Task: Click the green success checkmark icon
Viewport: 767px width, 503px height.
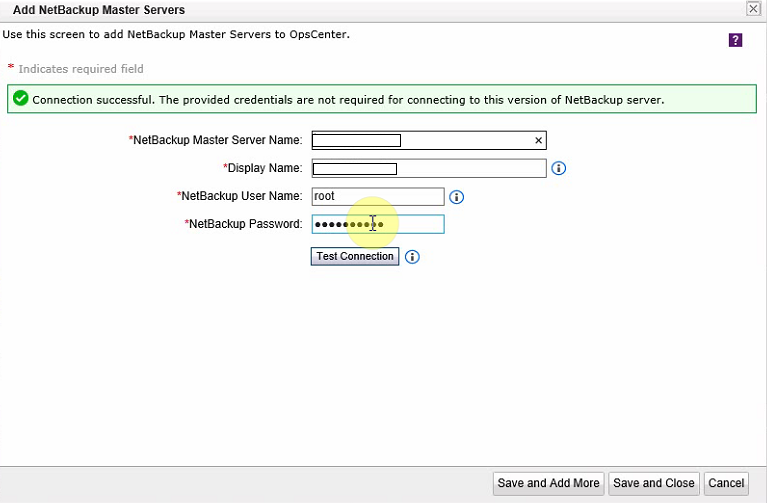Action: 20,99
